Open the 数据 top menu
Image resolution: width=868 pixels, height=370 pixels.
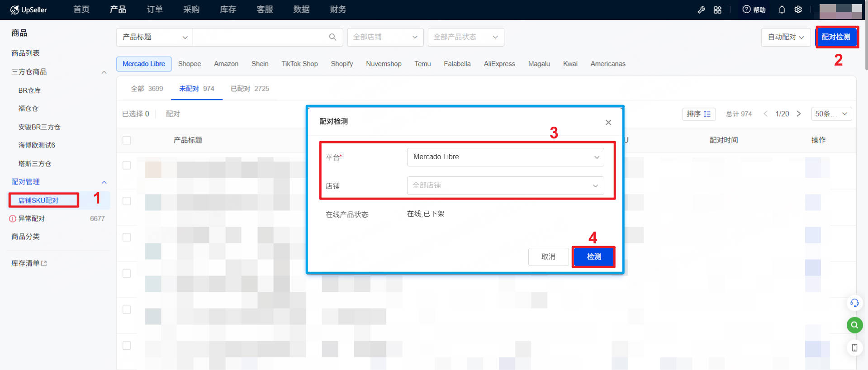click(301, 9)
